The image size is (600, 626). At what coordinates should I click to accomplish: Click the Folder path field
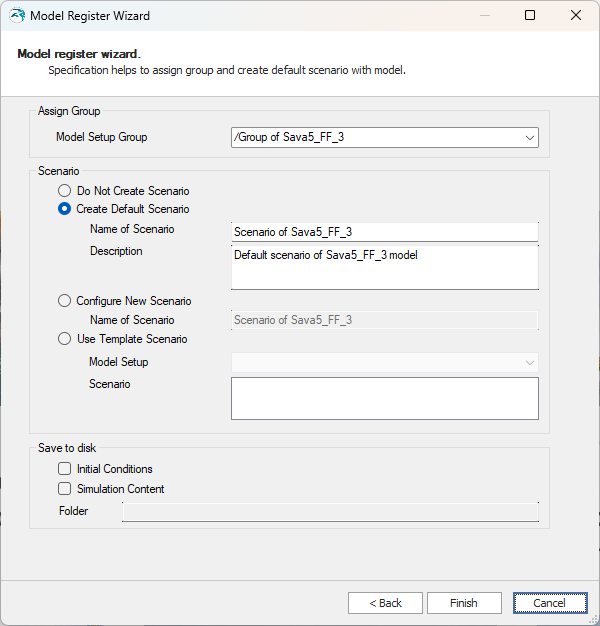tap(331, 512)
